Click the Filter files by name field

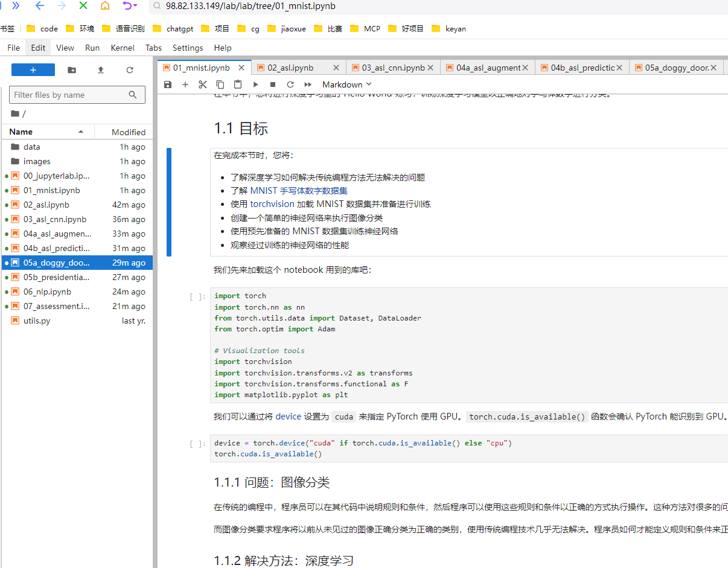69,95
